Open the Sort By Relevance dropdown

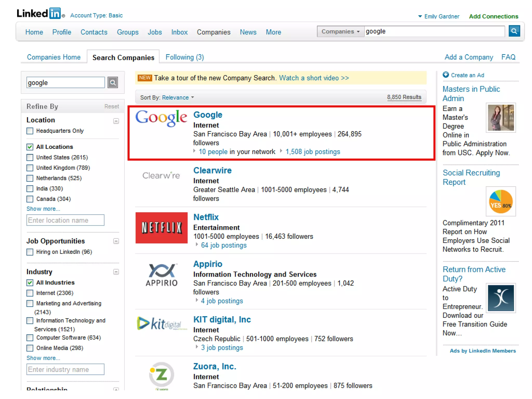point(178,97)
